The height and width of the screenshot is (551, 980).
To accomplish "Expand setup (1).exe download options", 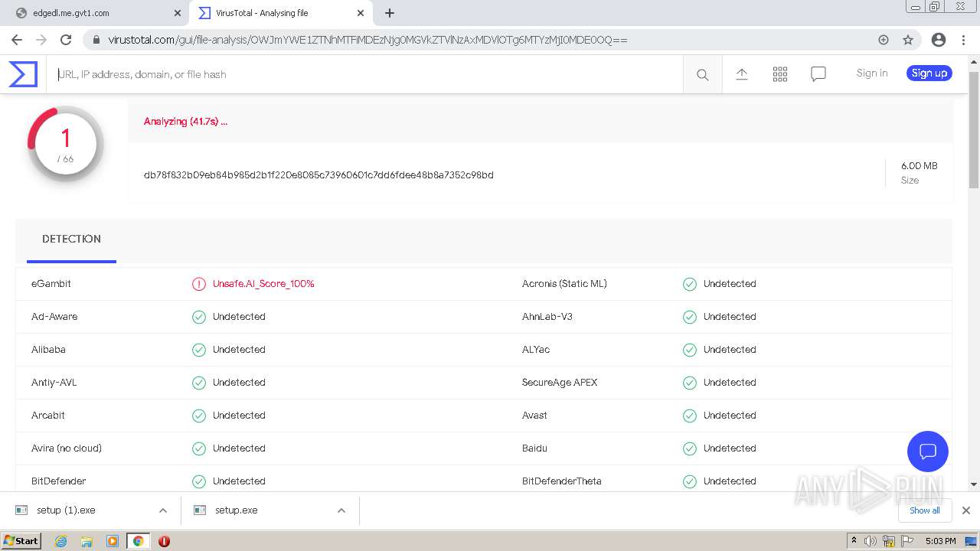I will tap(163, 510).
